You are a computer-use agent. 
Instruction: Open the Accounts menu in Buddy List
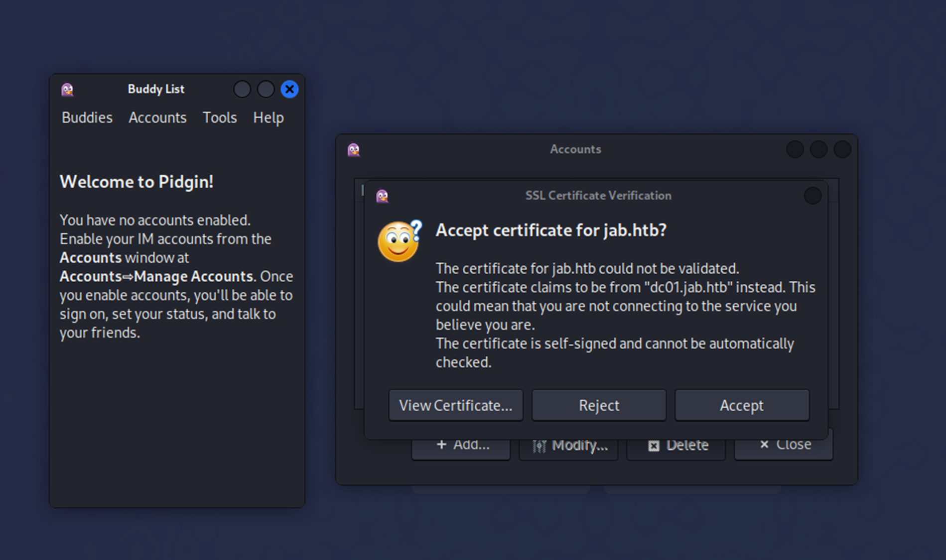pos(157,117)
